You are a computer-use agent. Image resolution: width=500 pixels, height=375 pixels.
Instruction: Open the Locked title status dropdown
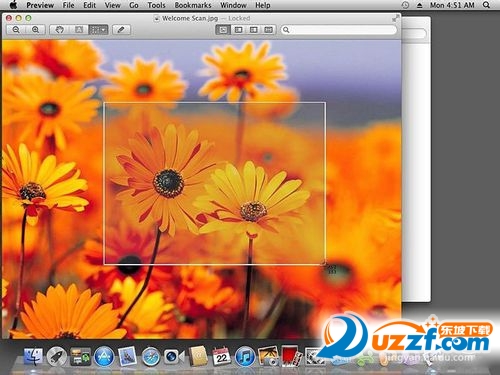click(239, 18)
